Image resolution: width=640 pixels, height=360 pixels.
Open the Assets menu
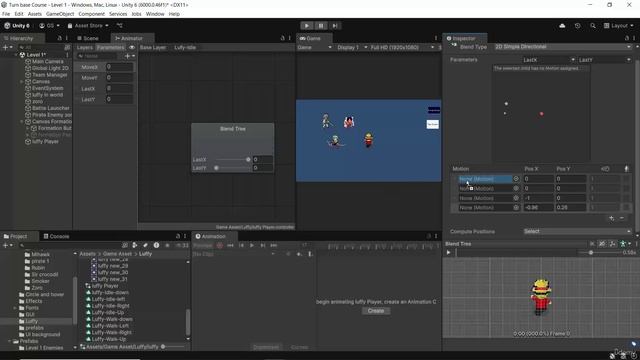(35, 14)
